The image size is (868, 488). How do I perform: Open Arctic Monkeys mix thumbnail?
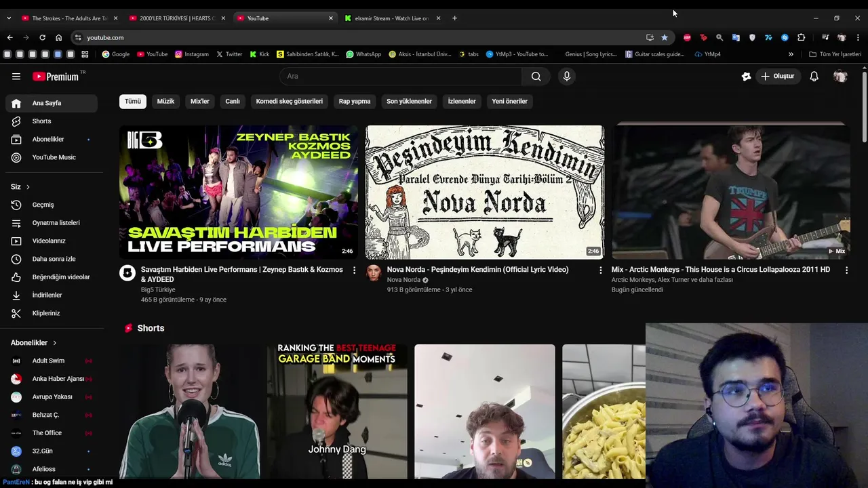(x=731, y=192)
